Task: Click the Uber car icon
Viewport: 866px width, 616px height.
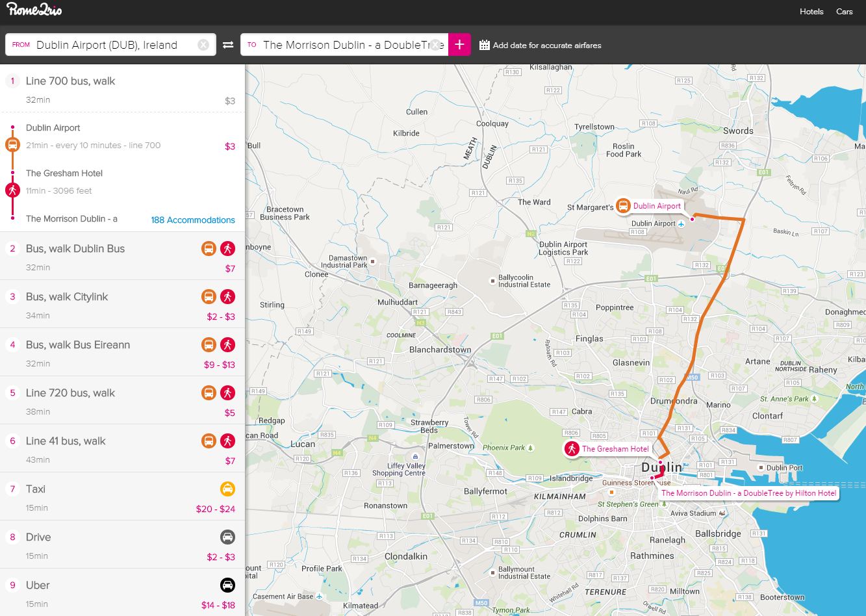Action: point(227,585)
